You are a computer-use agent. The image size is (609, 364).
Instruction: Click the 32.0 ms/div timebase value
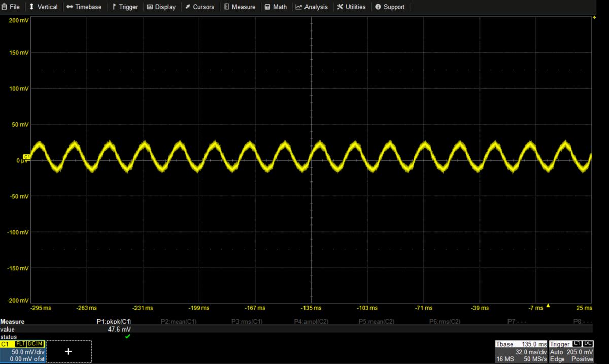point(530,351)
